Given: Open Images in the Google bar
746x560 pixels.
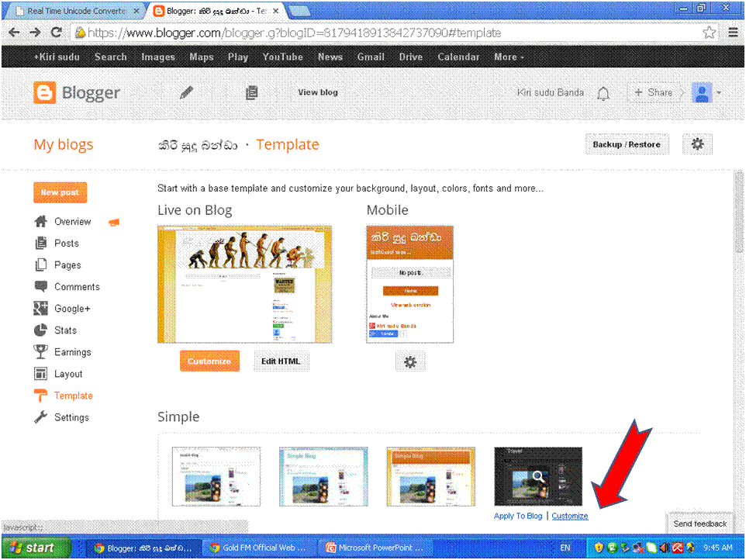Looking at the screenshot, I should point(158,57).
